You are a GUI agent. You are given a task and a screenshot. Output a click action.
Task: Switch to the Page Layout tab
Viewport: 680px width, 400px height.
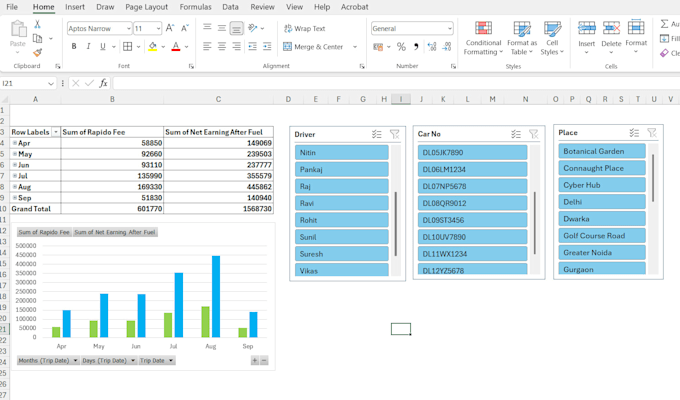[147, 7]
